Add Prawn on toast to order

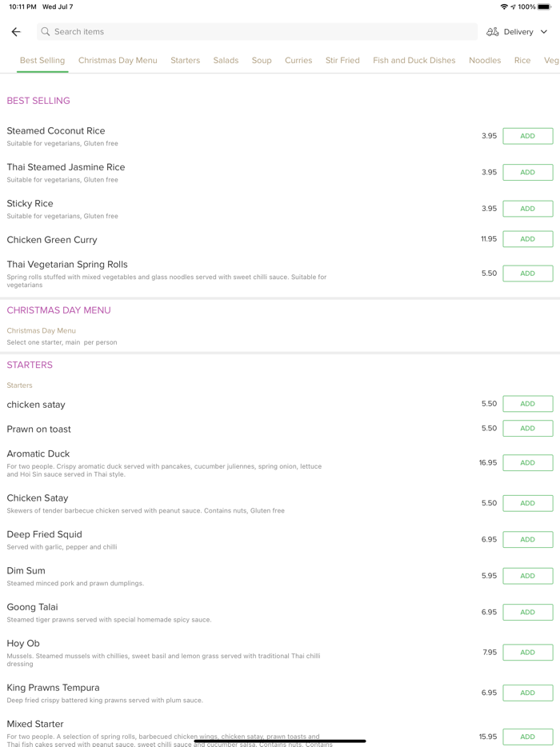527,429
